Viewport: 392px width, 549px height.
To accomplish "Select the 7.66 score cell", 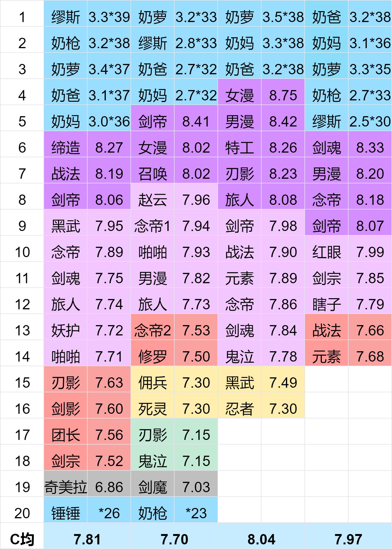I will [x=370, y=327].
